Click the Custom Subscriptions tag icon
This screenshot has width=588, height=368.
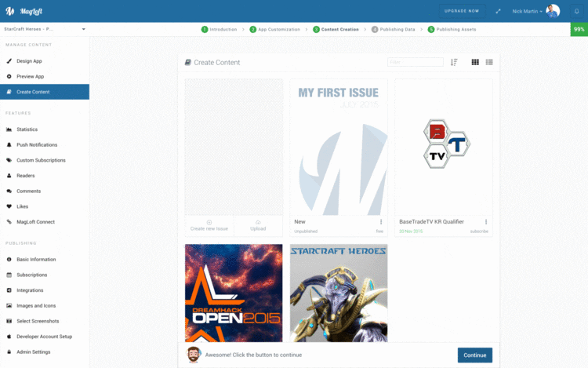point(9,160)
